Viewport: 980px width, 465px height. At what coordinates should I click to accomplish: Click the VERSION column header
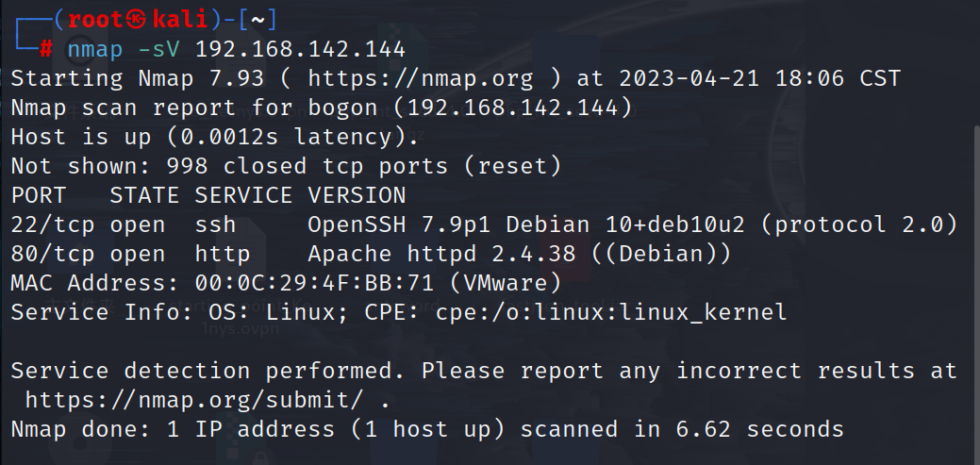[357, 195]
